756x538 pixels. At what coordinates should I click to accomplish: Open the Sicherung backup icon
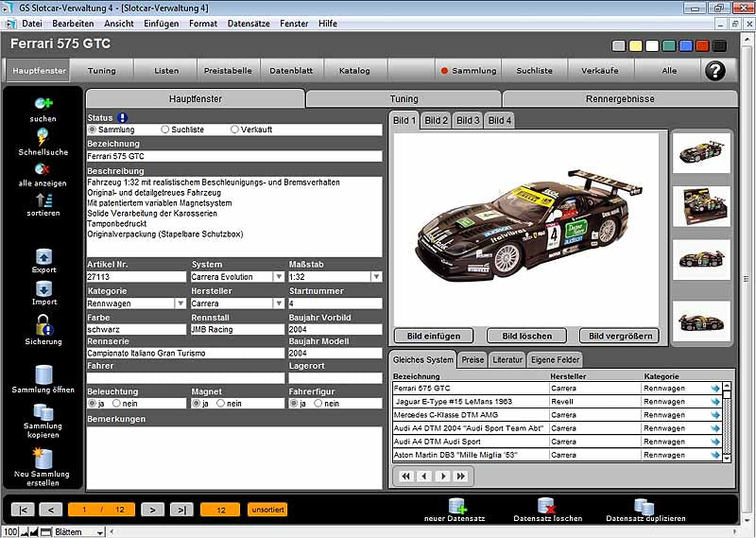coord(43,324)
